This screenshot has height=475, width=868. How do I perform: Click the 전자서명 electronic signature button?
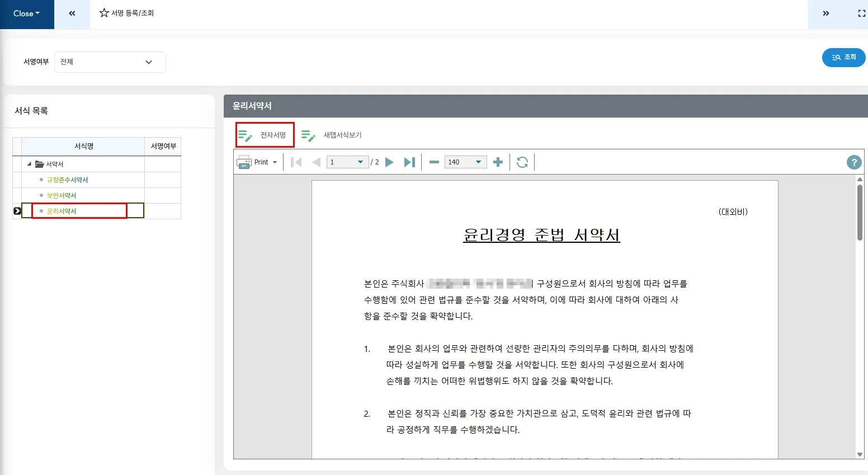click(x=265, y=135)
